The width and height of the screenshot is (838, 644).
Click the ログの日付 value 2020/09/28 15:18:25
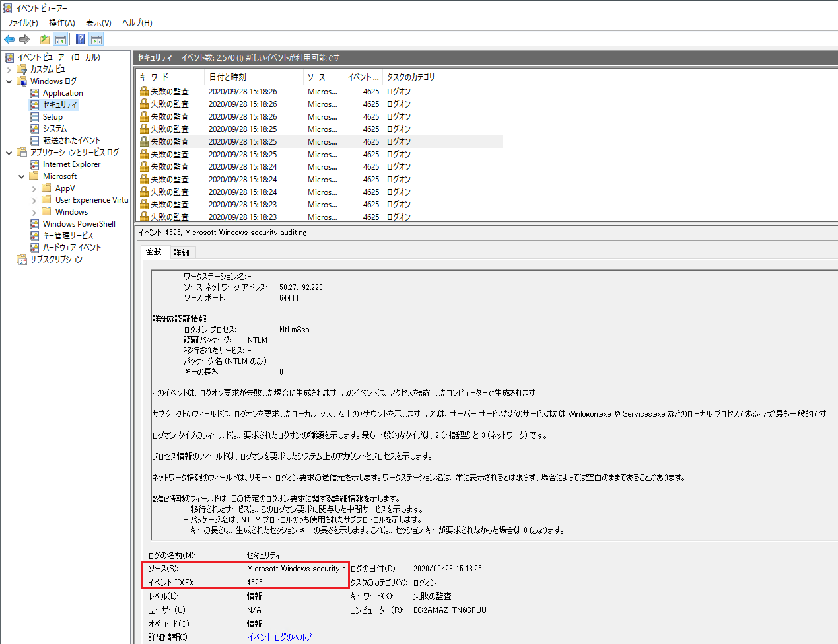click(x=448, y=569)
